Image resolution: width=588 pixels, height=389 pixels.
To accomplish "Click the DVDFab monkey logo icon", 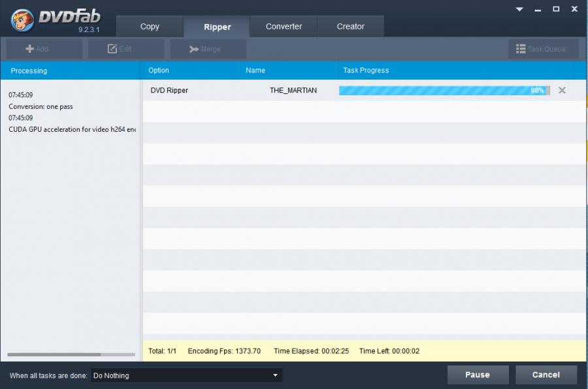I will (22, 20).
